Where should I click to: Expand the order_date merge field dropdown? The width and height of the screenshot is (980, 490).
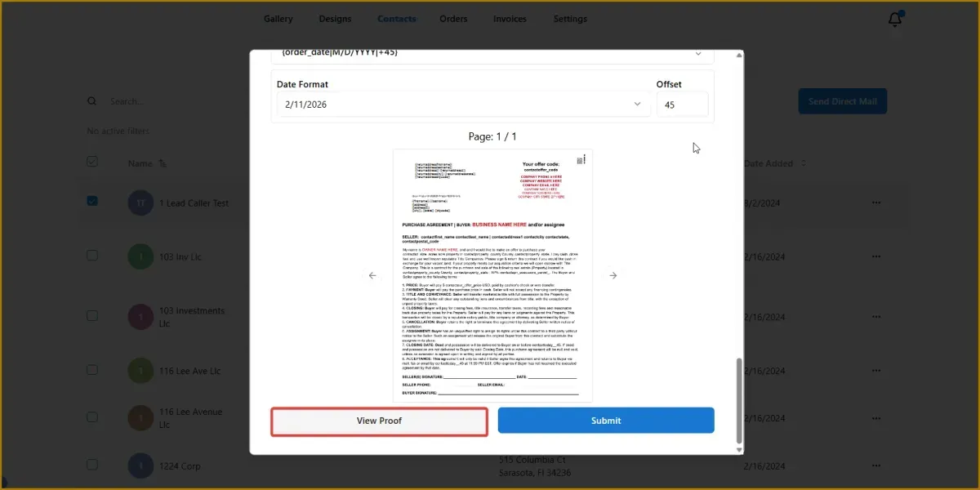coord(492,55)
